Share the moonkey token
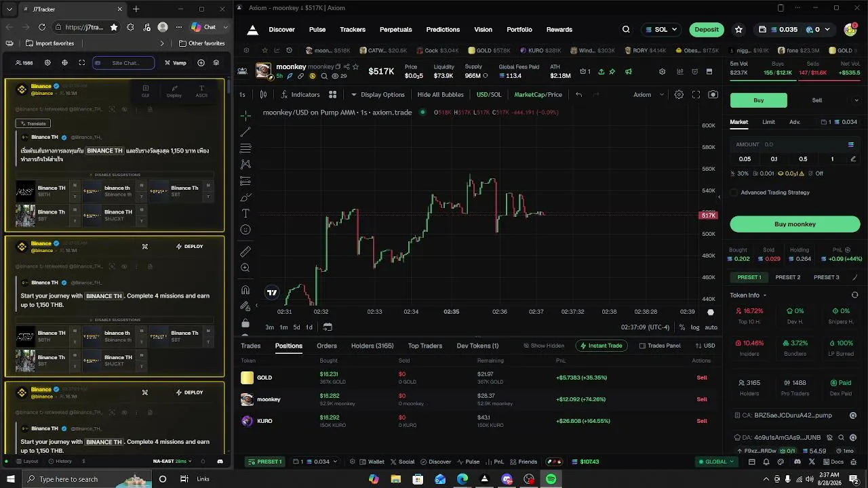This screenshot has width=868, height=488. pyautogui.click(x=347, y=67)
